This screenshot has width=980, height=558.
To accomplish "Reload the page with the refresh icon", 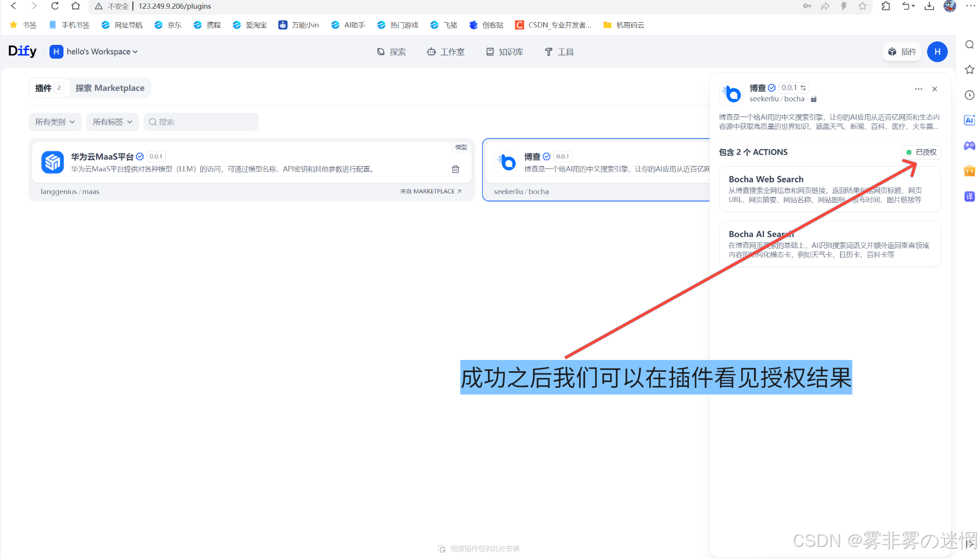I will click(55, 6).
